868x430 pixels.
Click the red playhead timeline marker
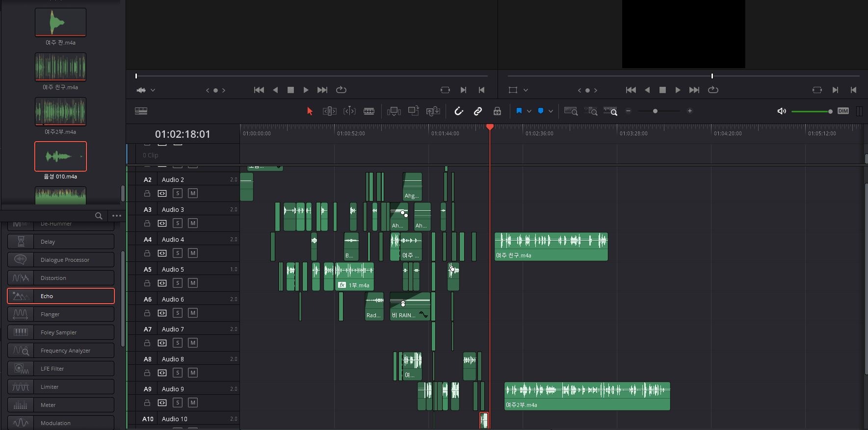pos(490,127)
